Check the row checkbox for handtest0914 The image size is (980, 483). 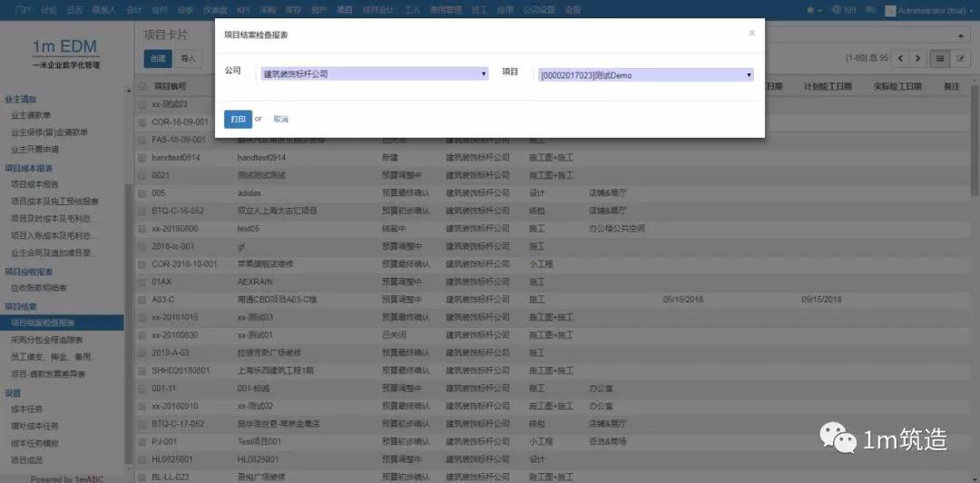142,157
